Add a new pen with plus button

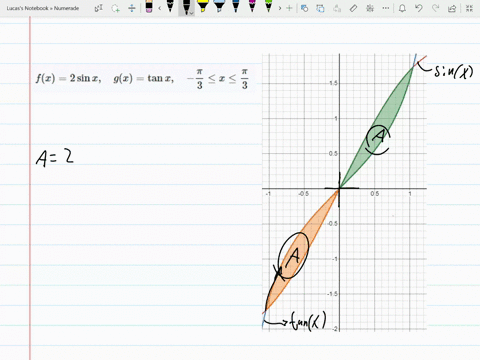[x=289, y=8]
